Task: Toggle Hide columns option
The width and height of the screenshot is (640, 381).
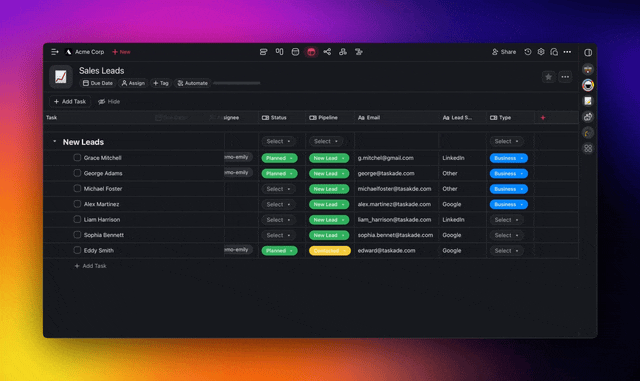Action: click(109, 101)
